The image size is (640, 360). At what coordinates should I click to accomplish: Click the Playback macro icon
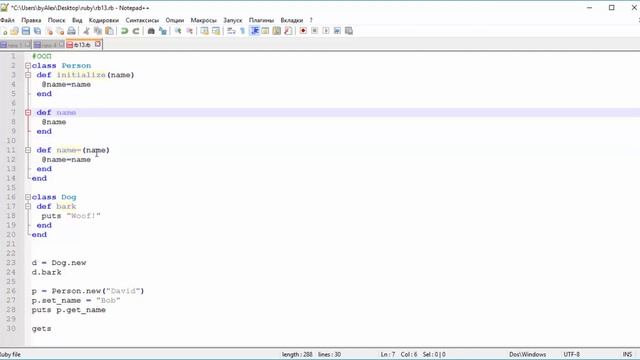coord(326,31)
